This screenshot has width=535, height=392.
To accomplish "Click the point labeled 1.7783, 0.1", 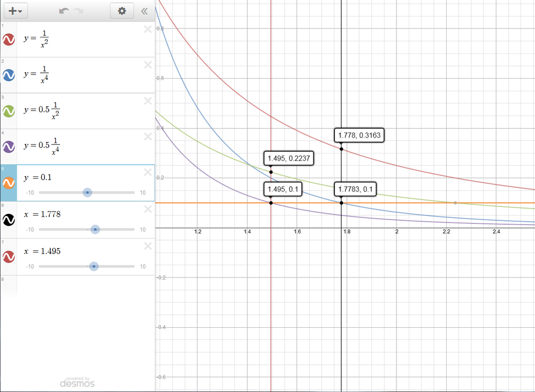I will point(341,203).
